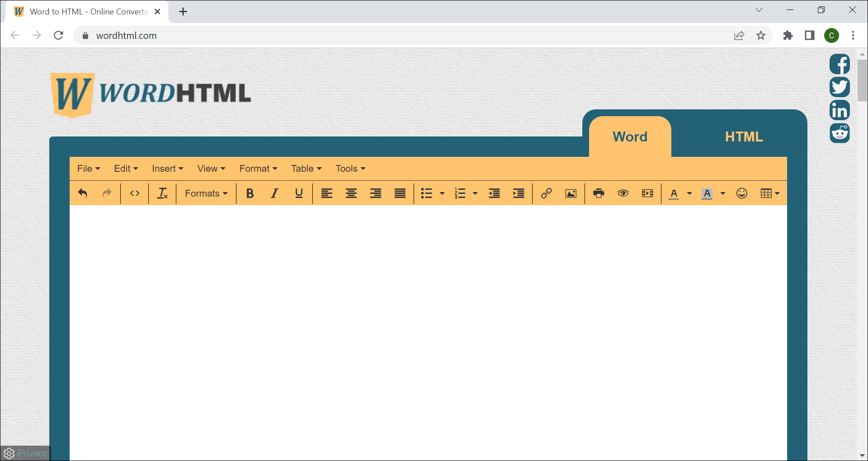The image size is (868, 461).
Task: Share this page from the address bar
Action: click(739, 35)
